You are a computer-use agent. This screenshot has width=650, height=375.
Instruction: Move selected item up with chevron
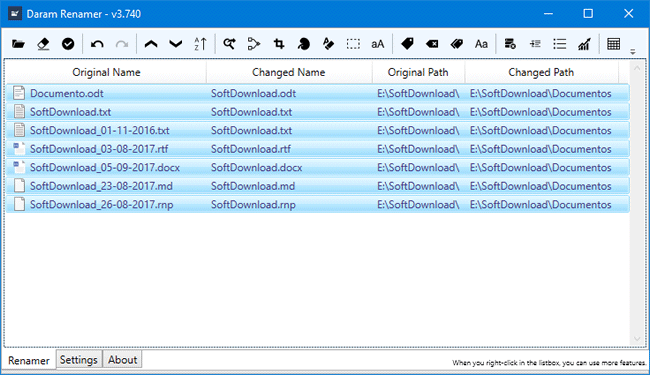(x=151, y=44)
